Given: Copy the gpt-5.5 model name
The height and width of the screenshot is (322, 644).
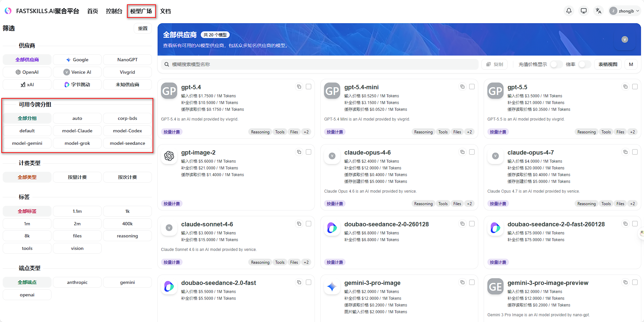Looking at the screenshot, I should pos(625,87).
